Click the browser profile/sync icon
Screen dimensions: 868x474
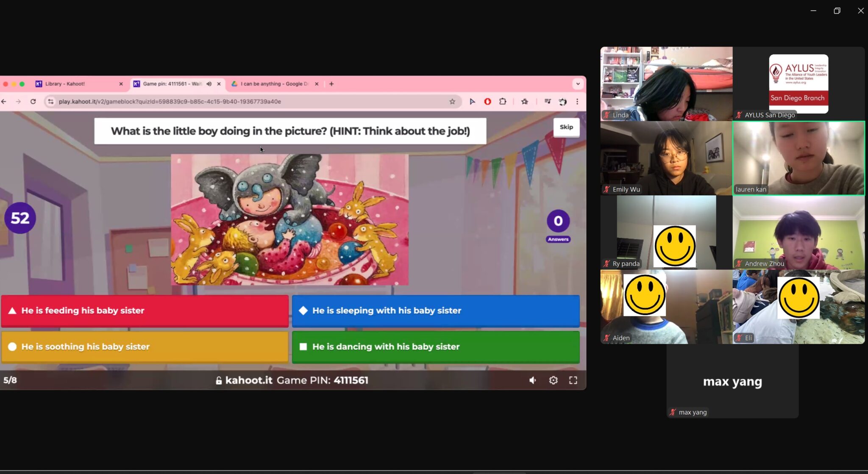coord(563,102)
